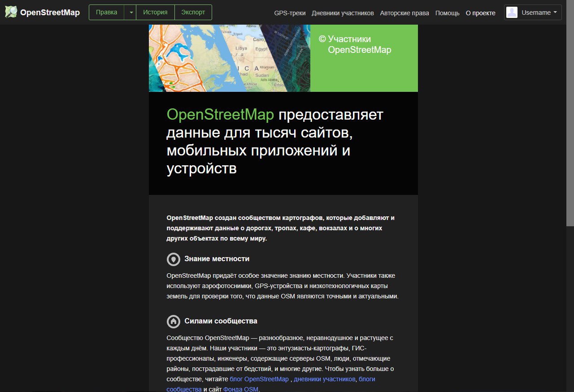The image size is (574, 392).
Task: Click the map collage header image
Action: pyautogui.click(x=230, y=58)
